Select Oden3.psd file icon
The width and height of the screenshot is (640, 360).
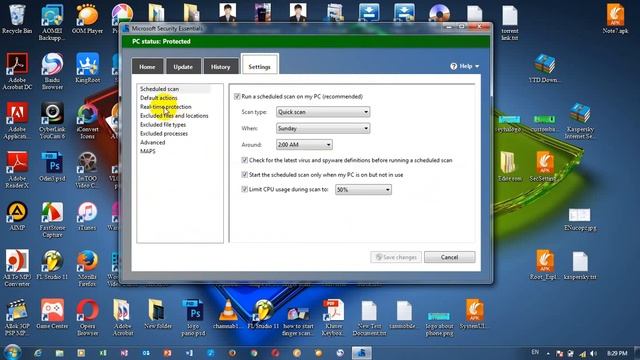[52, 167]
